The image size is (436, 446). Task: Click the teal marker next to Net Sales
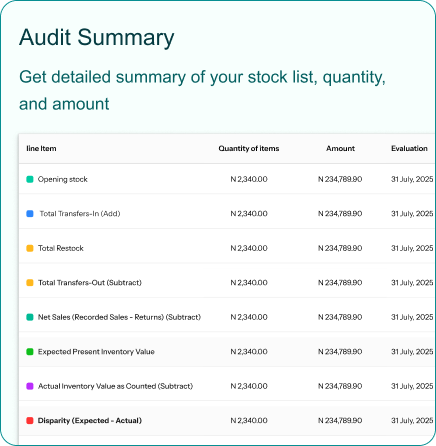[30, 317]
